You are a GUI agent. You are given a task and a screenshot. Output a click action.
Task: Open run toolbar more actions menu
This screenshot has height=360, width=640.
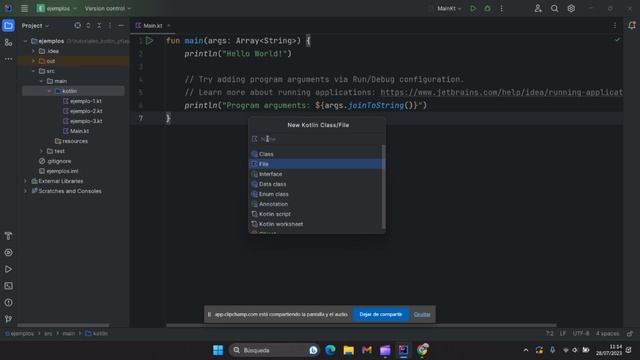(x=502, y=8)
